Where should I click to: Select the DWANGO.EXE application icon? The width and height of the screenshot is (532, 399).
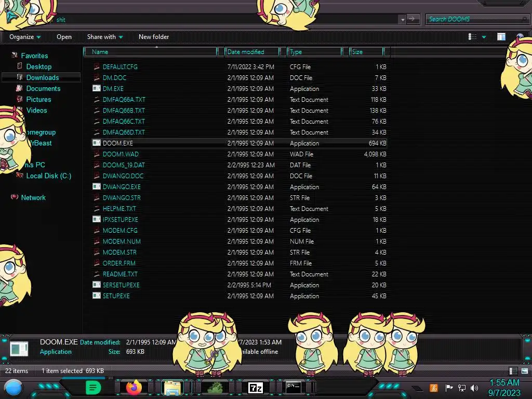[96, 187]
